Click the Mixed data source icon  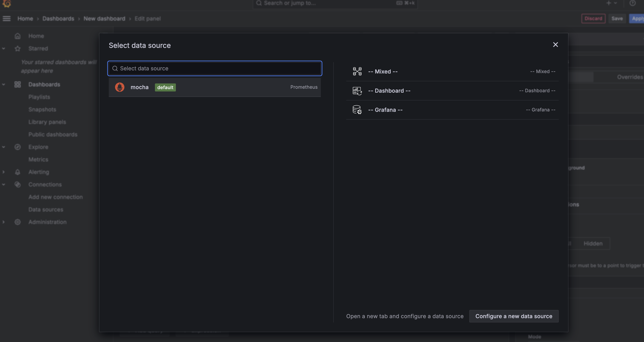357,72
